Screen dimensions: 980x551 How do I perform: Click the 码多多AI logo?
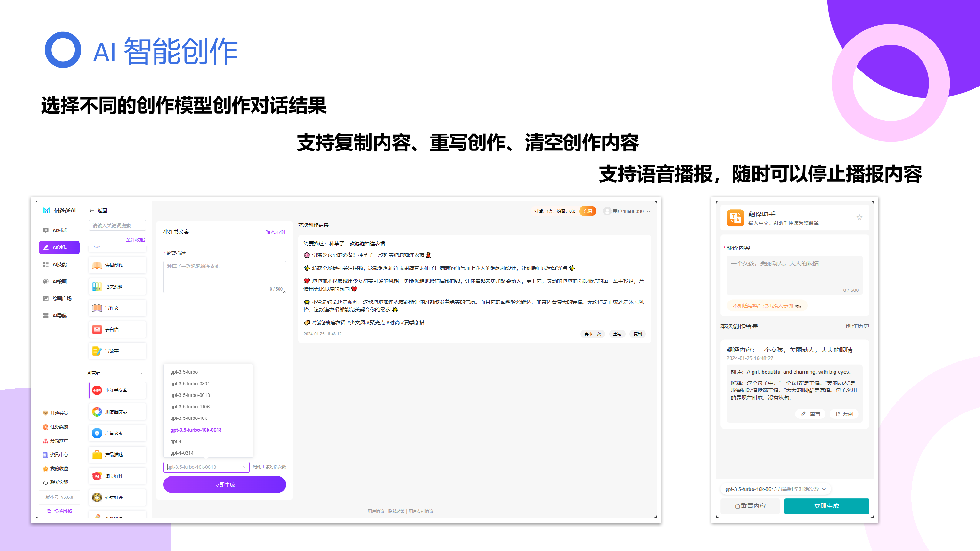[x=46, y=210]
